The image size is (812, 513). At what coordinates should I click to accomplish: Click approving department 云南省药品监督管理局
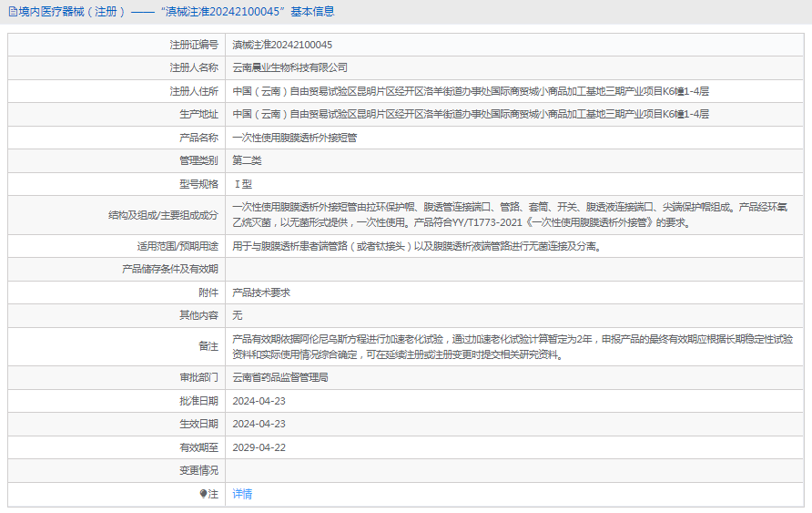click(x=280, y=378)
